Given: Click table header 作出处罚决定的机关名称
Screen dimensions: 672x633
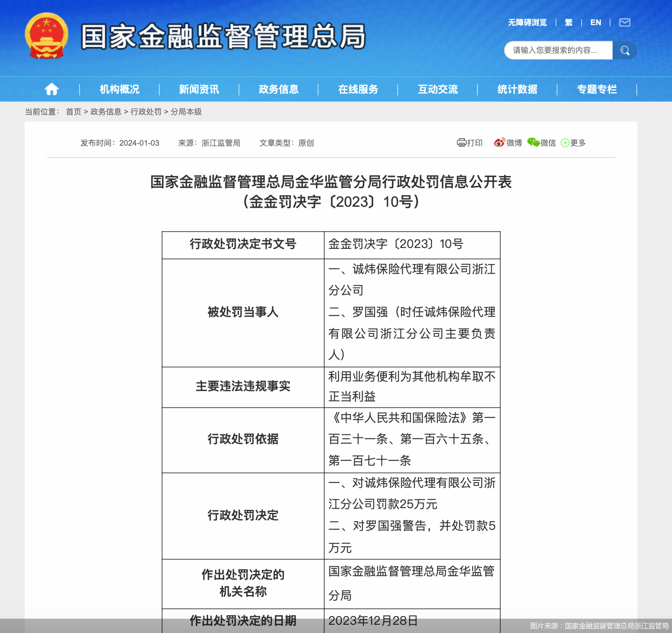Looking at the screenshot, I should 243,583.
